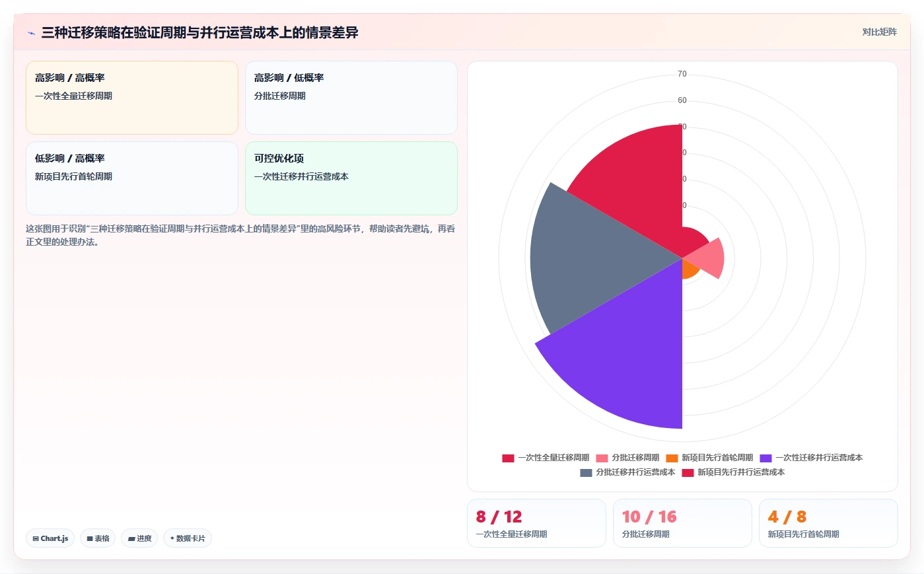Click the 进度 tag chip

click(x=139, y=538)
